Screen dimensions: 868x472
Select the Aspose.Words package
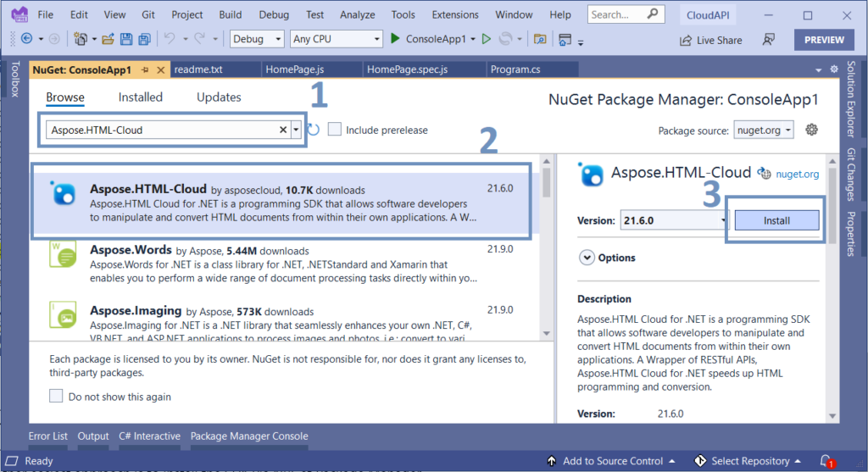282,264
